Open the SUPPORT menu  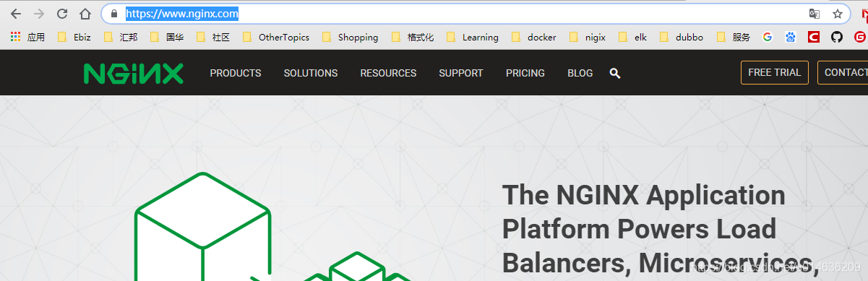click(461, 73)
